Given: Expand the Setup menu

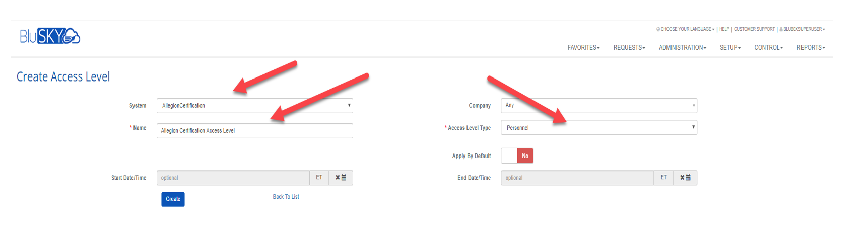Looking at the screenshot, I should [730, 48].
